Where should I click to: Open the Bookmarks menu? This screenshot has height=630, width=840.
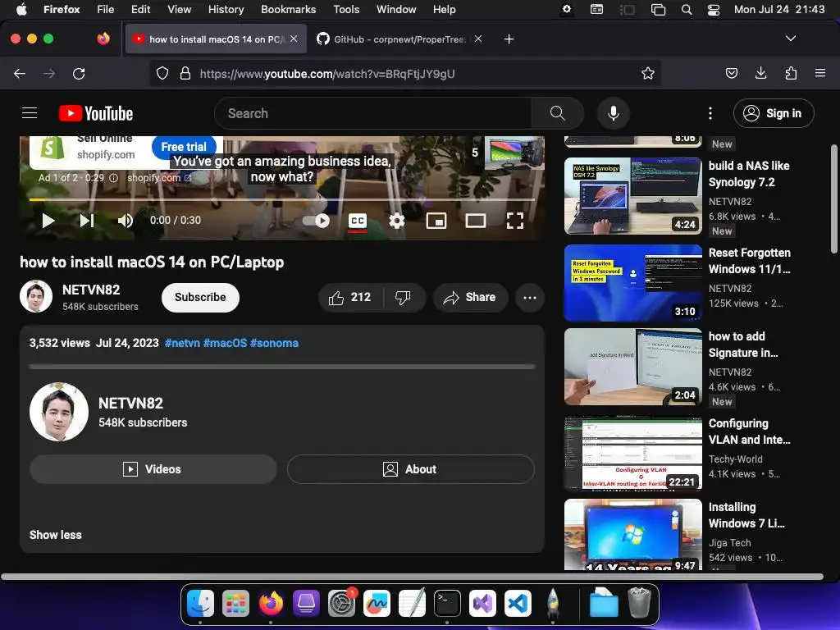(288, 9)
